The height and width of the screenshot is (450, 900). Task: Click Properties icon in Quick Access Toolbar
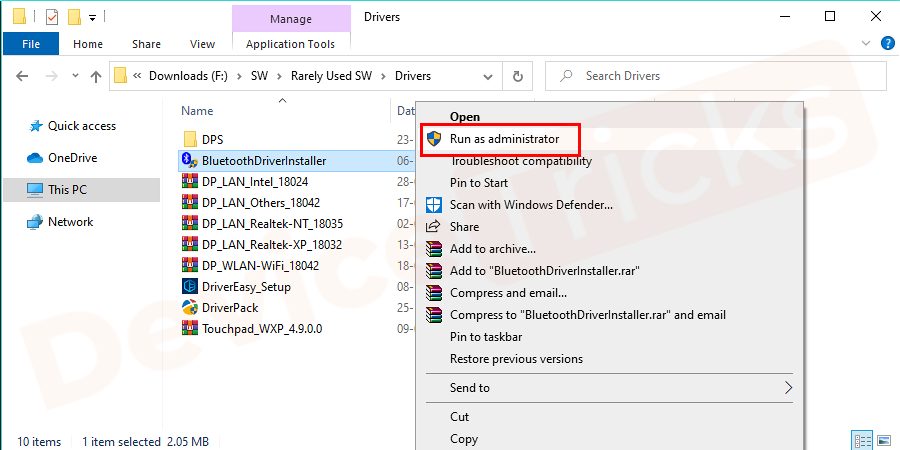tap(52, 17)
